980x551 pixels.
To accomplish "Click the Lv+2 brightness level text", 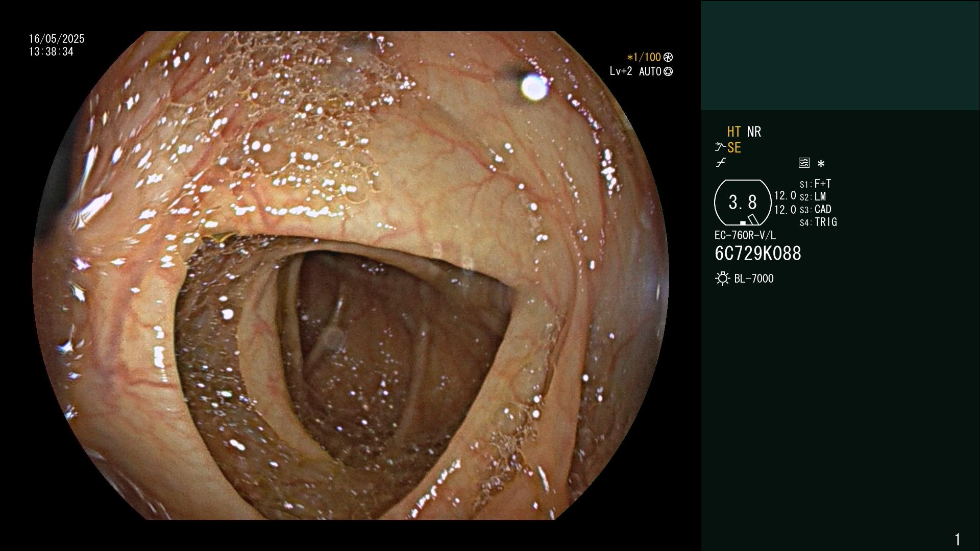I will pos(621,71).
